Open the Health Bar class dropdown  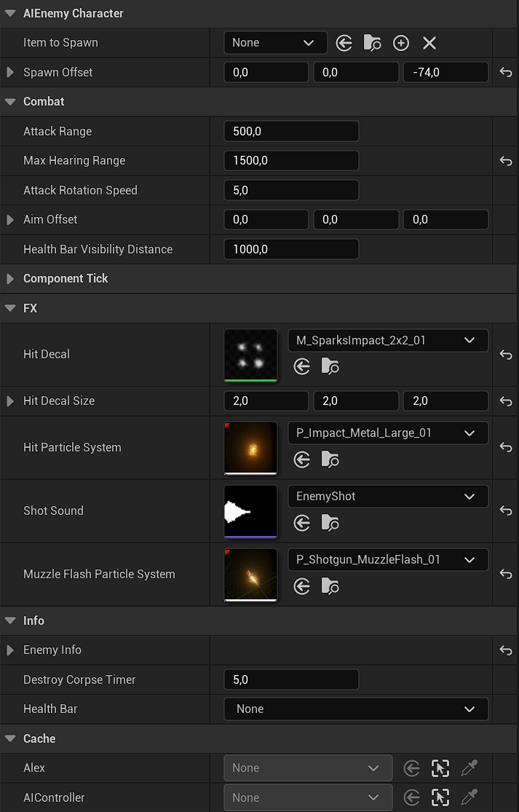click(x=356, y=709)
